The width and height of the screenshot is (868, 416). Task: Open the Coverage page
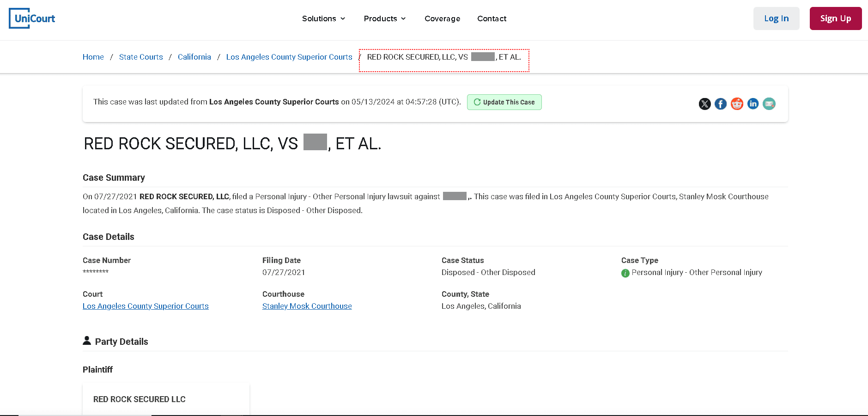[x=442, y=18]
